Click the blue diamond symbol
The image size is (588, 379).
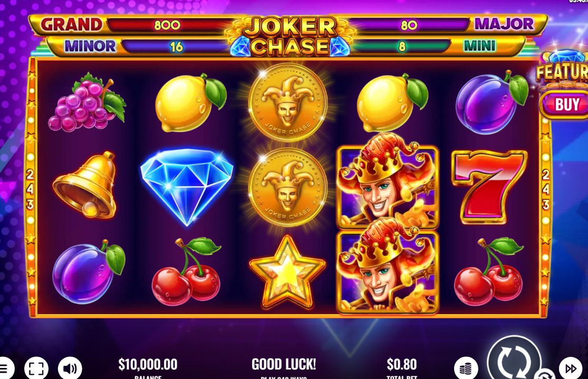[x=187, y=186]
